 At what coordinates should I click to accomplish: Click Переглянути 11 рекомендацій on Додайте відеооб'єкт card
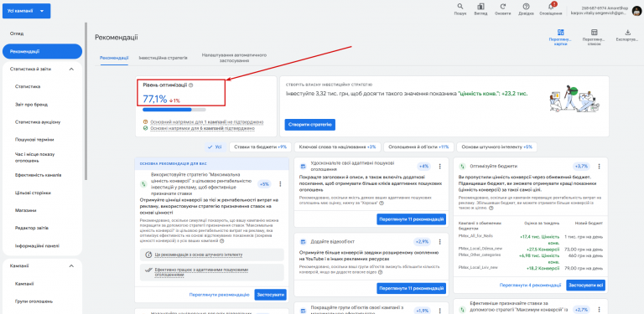click(411, 288)
